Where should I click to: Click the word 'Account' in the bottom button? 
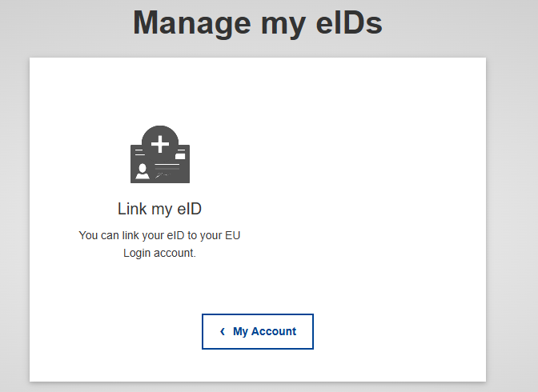274,331
